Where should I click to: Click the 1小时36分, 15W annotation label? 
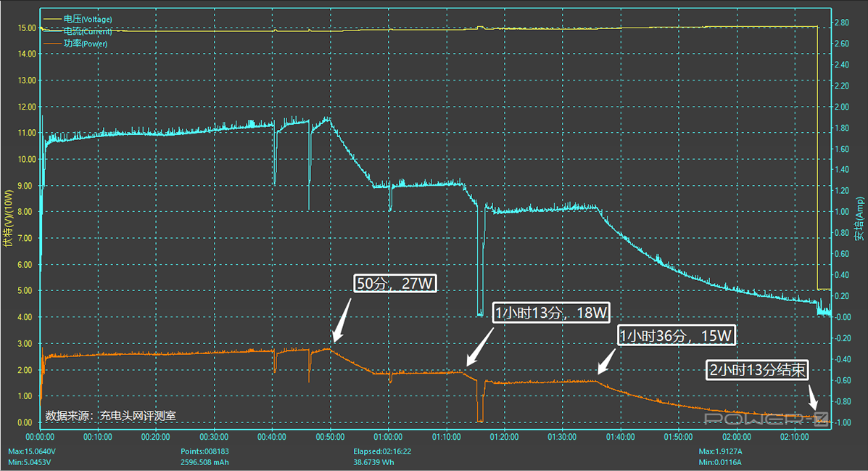(677, 336)
